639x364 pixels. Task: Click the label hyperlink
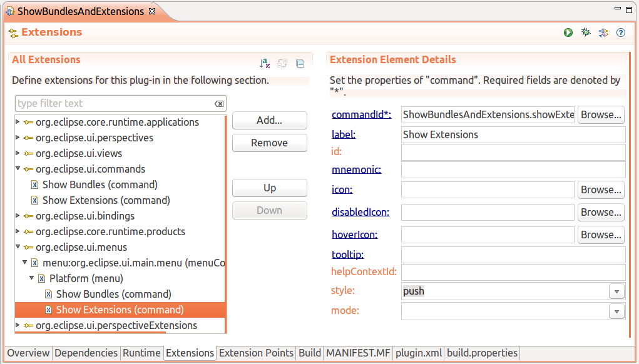point(344,134)
